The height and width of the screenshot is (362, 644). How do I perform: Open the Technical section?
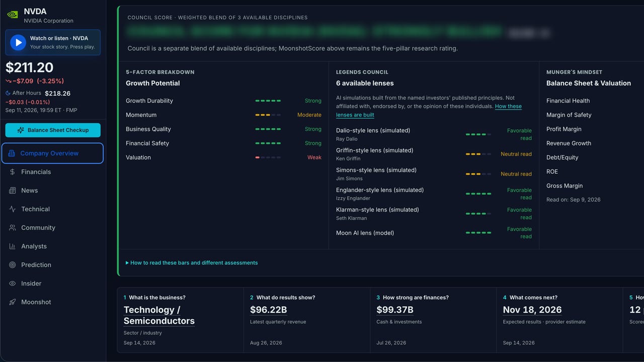[53, 209]
